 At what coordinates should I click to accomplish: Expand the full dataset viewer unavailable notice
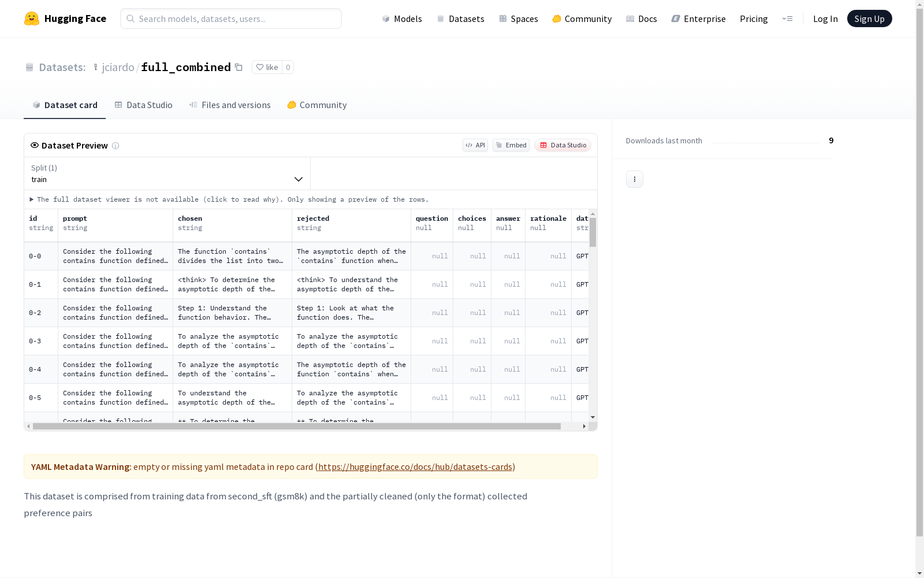click(229, 199)
